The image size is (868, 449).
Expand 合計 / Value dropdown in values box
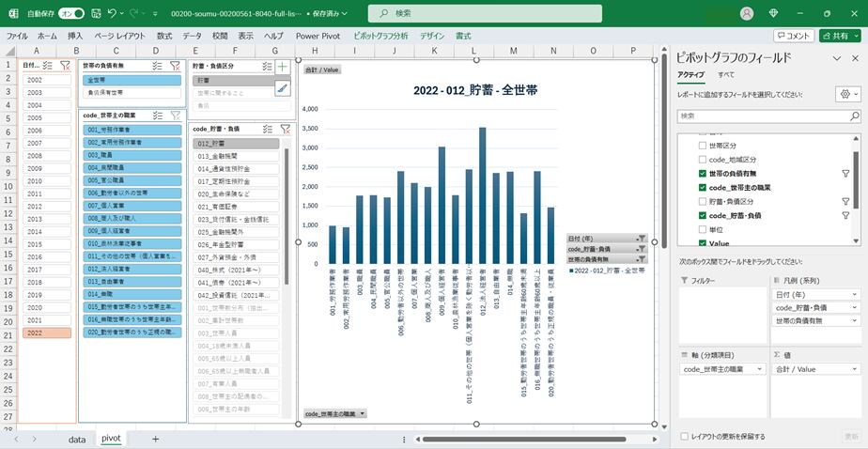point(854,369)
